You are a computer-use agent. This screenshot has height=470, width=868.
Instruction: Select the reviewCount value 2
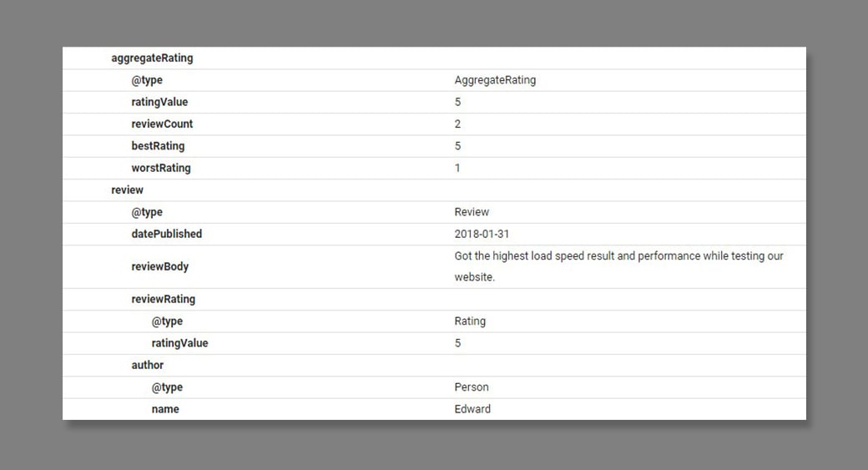tap(457, 124)
